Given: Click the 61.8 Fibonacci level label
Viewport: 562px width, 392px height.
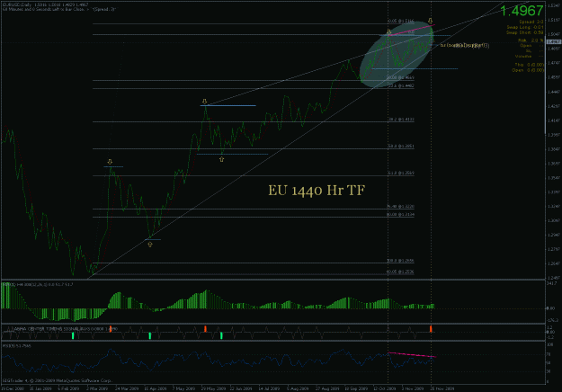Looking at the screenshot, I should coord(401,173).
